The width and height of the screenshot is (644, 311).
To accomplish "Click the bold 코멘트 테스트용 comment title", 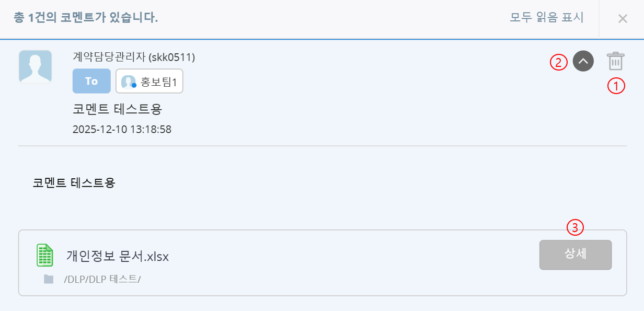I will (x=118, y=110).
